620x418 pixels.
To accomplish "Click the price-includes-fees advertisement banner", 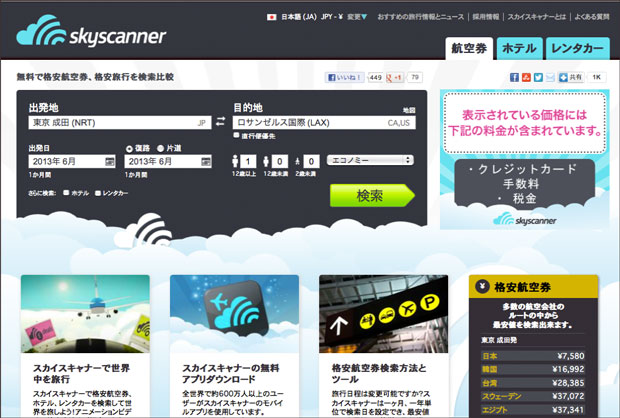I will click(x=525, y=159).
